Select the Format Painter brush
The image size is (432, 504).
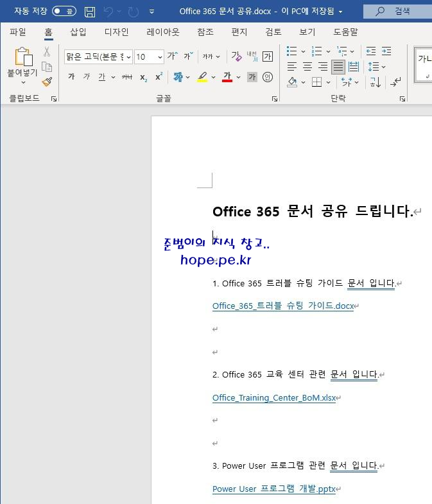[x=47, y=82]
